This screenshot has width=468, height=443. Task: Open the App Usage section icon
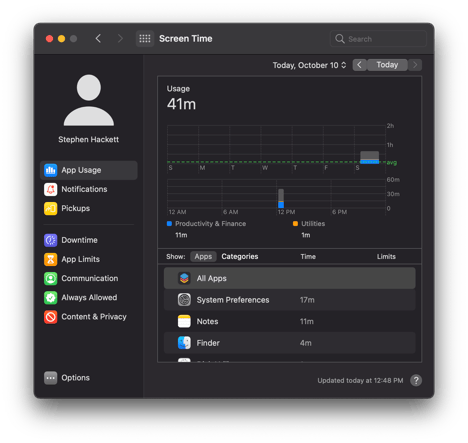[51, 170]
